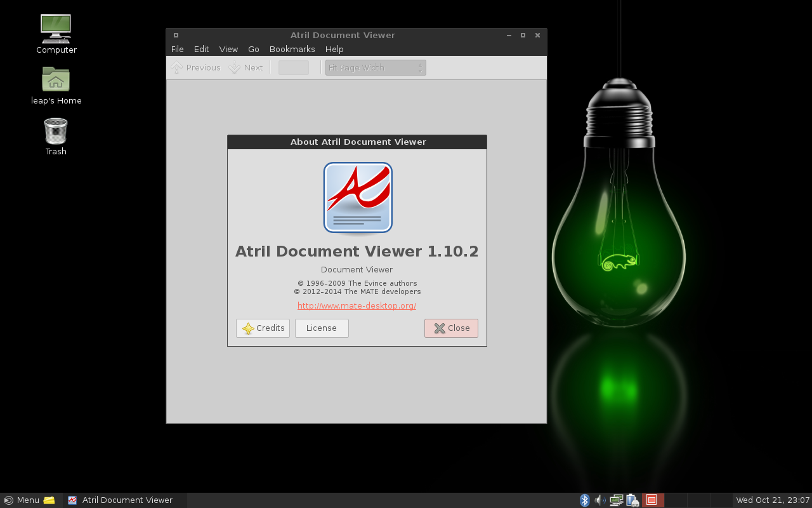Click the Atril logo in About dialog
This screenshot has width=812, height=508.
[358, 197]
